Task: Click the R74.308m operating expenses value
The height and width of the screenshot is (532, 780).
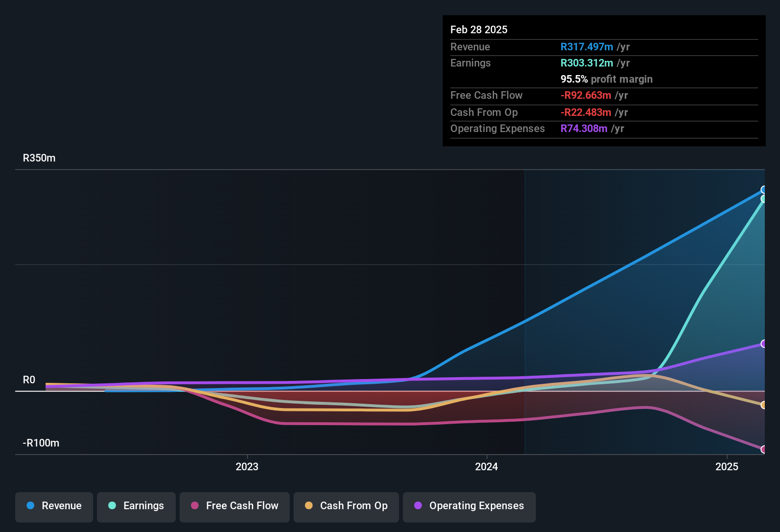Action: coord(584,128)
